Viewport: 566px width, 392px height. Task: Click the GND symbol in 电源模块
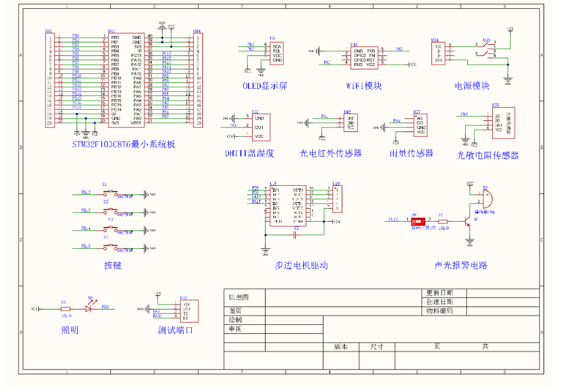coord(508,81)
